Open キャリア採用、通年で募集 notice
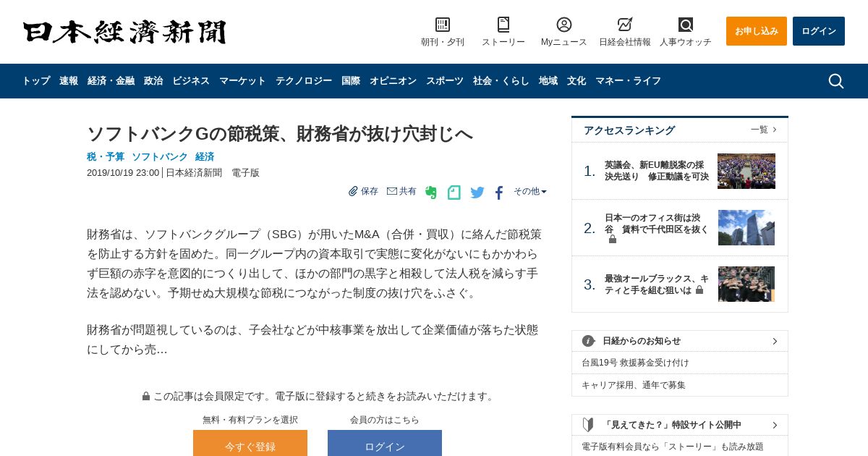This screenshot has height=456, width=868. (x=633, y=385)
